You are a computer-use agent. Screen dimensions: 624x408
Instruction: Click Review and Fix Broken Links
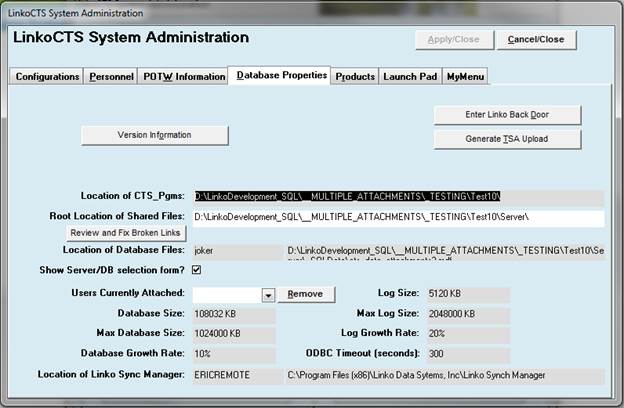point(125,233)
